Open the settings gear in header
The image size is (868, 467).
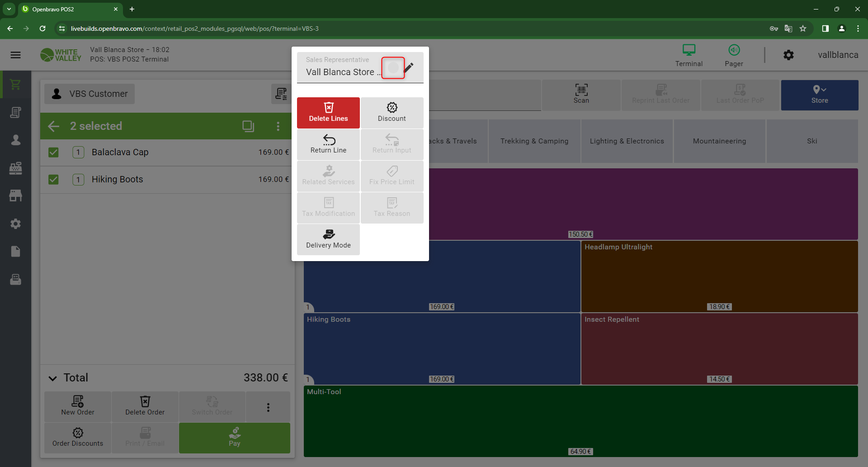pos(788,55)
